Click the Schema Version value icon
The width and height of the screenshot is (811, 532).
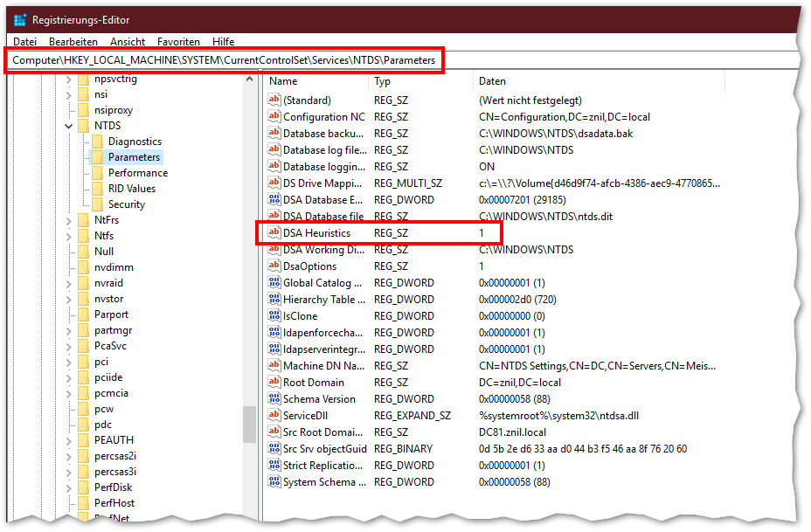coord(274,399)
